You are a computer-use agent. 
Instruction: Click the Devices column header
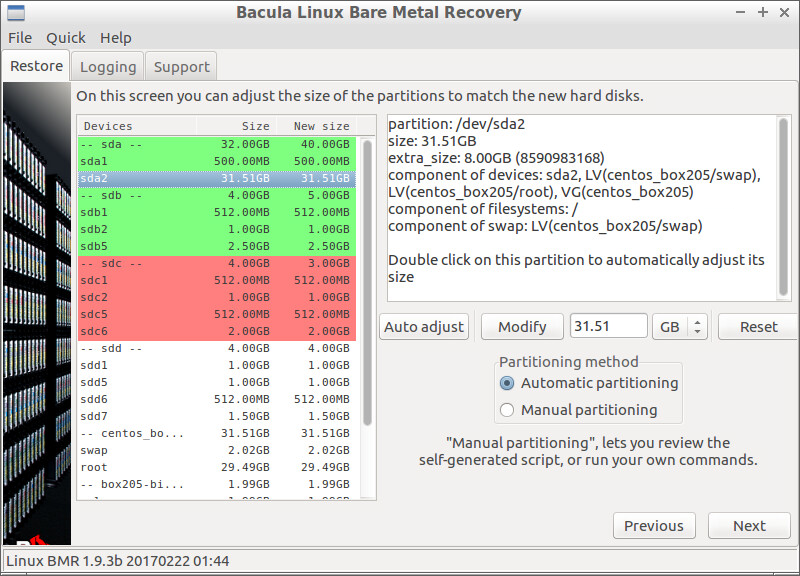[137, 126]
